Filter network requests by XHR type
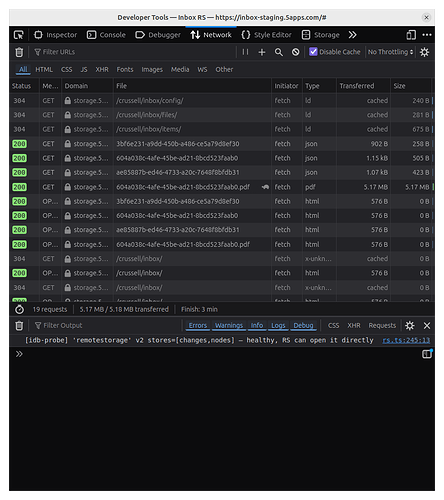This screenshot has width=444, height=500. tap(102, 69)
